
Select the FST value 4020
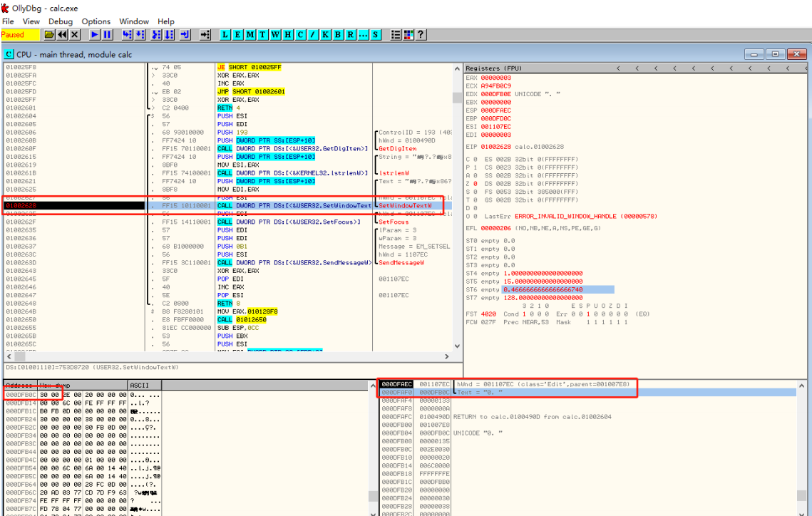tap(488, 314)
